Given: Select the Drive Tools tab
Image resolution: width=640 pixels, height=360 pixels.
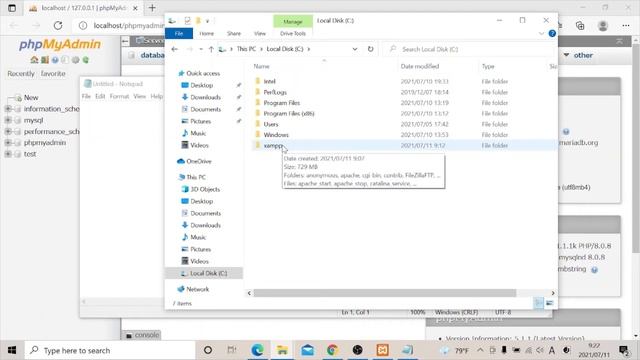Looking at the screenshot, I should [293, 33].
